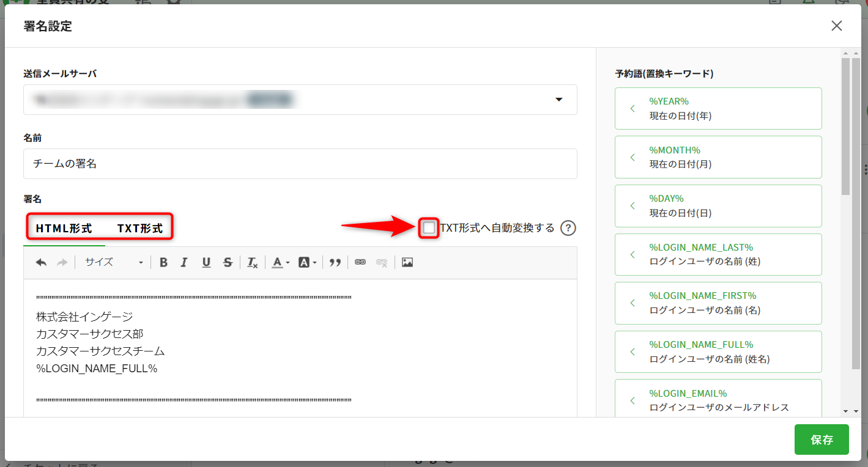Enable TXT形式へ自動変換する checkbox

[429, 228]
